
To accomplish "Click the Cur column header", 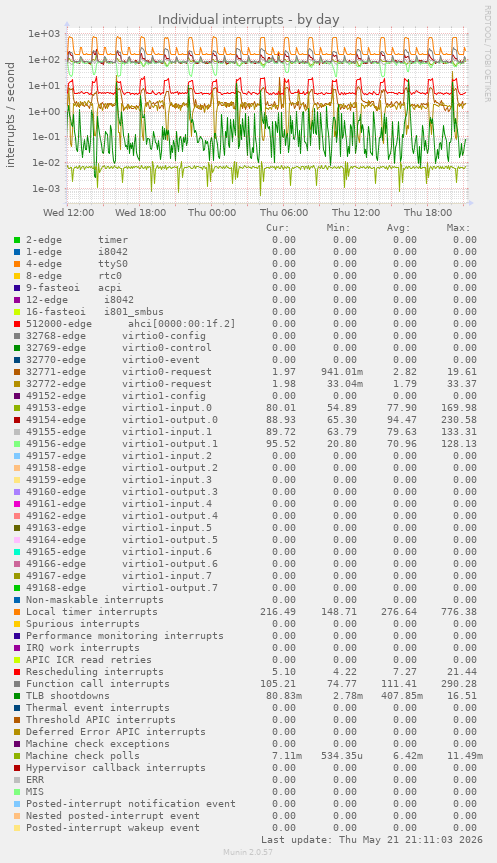I will click(277, 228).
